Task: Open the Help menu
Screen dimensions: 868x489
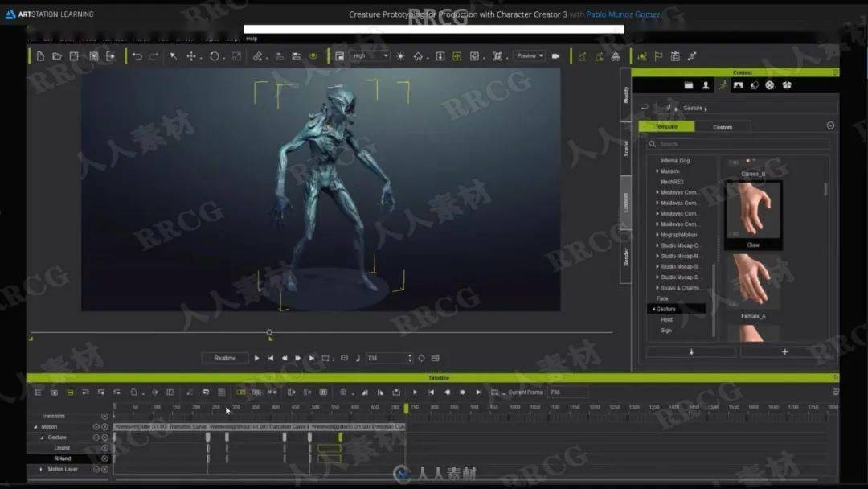Action: tap(252, 39)
